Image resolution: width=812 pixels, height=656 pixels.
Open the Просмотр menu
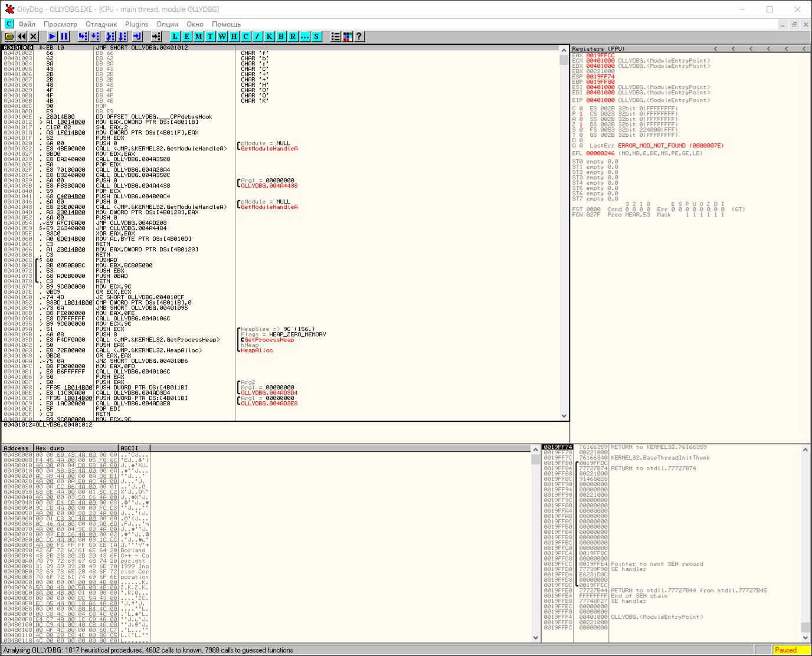point(60,24)
